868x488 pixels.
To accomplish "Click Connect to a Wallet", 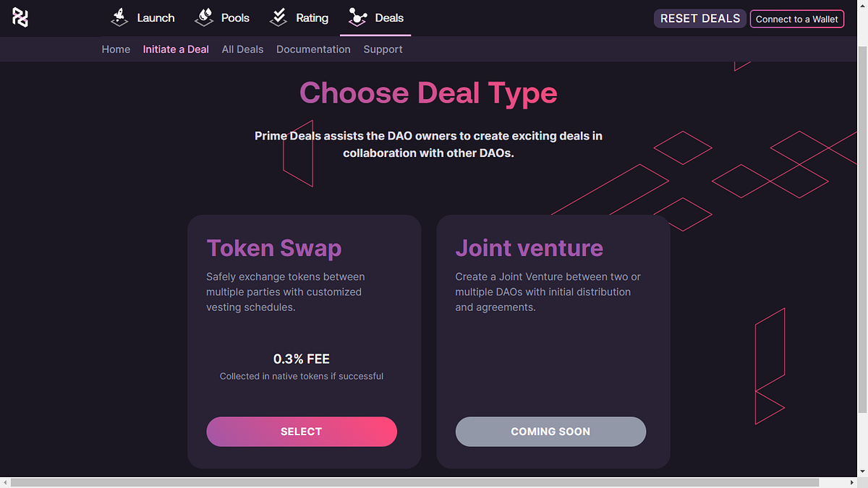I will (797, 19).
